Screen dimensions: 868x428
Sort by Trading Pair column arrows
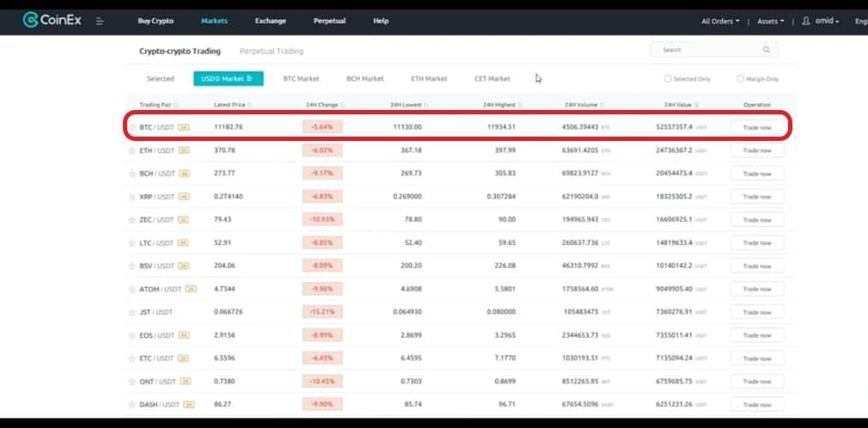coord(176,105)
